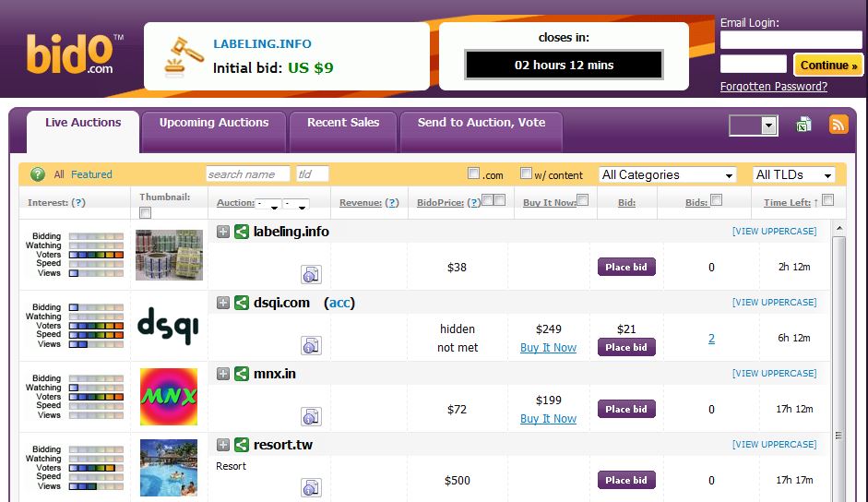Click Buy It Now for dsqi.com

click(x=548, y=347)
